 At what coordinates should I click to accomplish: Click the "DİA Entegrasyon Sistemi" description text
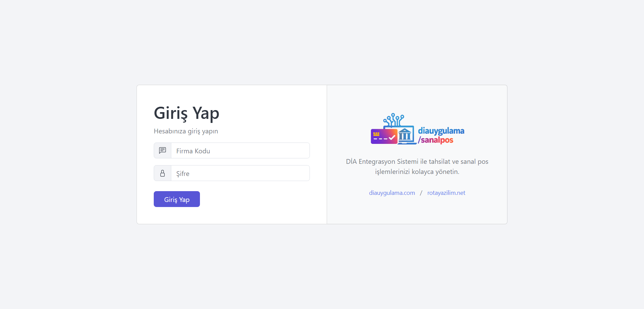point(417,166)
